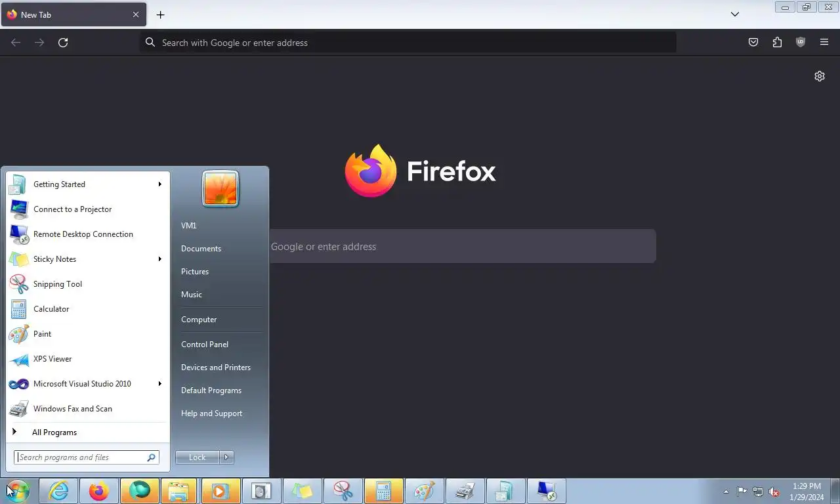The width and height of the screenshot is (840, 504).
Task: Switch to Firefox on the taskbar
Action: point(99,491)
